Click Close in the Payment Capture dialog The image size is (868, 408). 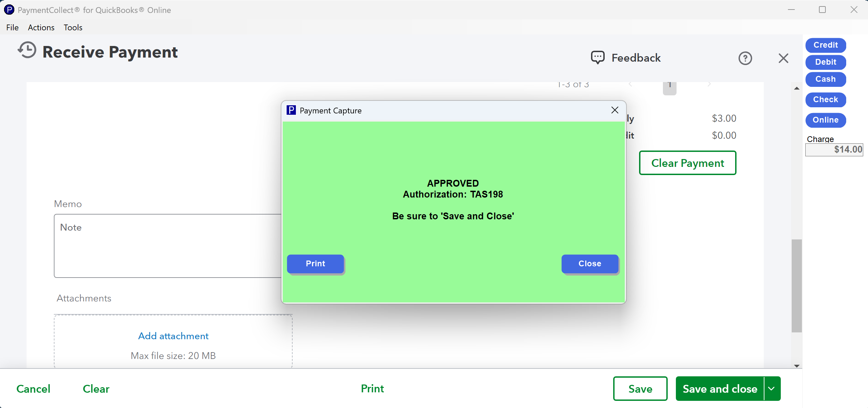click(590, 264)
